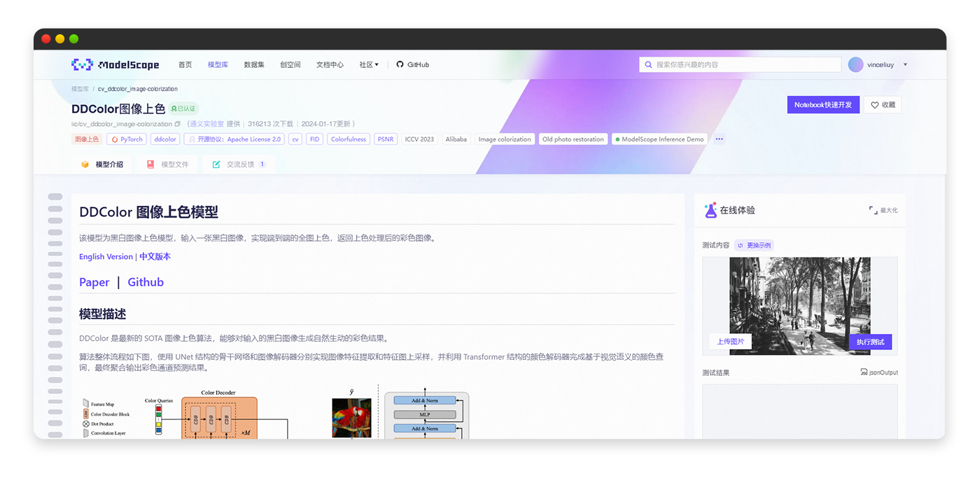
Task: Click the 更换示例 change example button
Action: [754, 246]
